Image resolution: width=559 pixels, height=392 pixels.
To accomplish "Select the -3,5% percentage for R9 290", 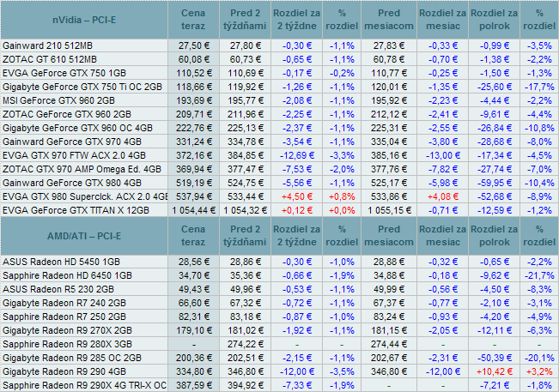I will (342, 371).
